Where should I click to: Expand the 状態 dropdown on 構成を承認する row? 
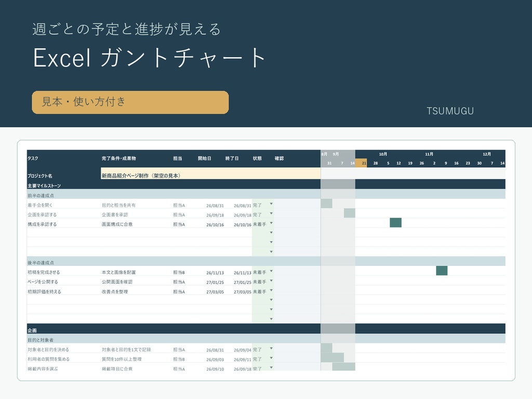click(271, 223)
